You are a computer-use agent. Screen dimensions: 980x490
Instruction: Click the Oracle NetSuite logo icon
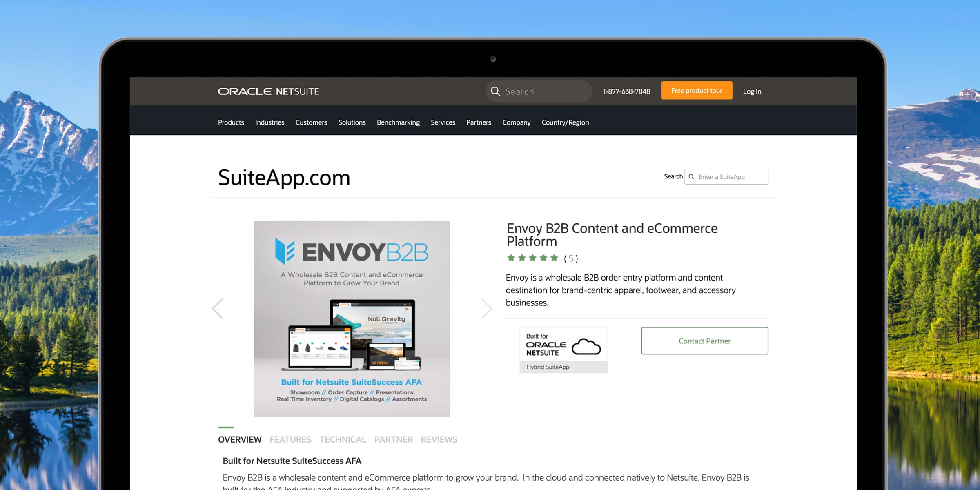[268, 91]
